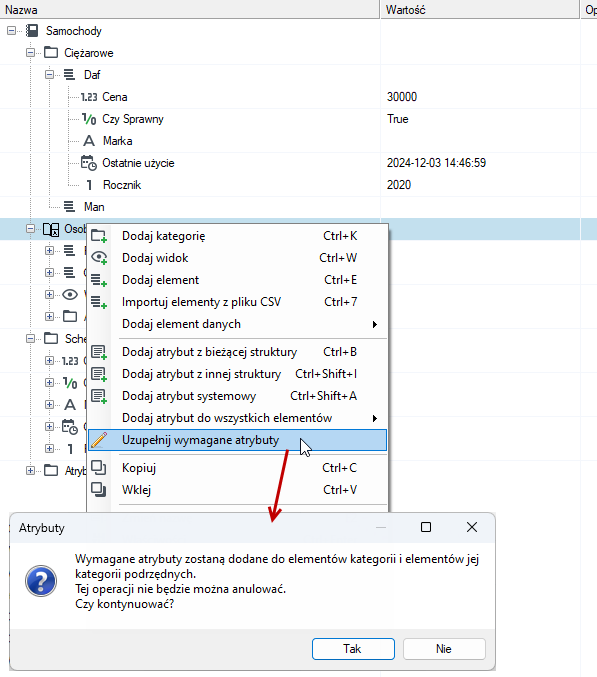Click the icon beside Dodaj atrybut z innej struktury
597x677 pixels.
99,374
